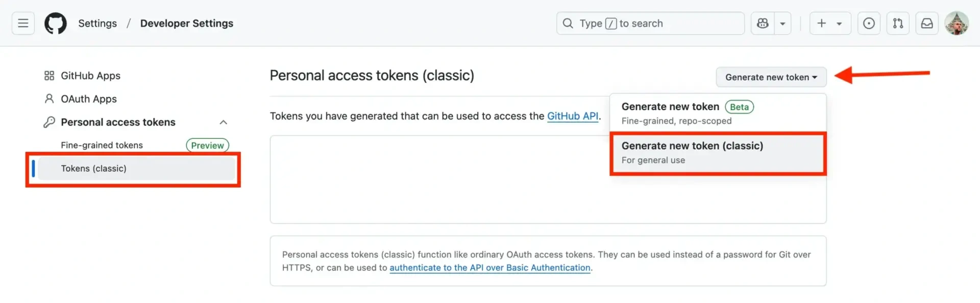
Task: Collapse the Personal access tokens section
Action: point(223,122)
